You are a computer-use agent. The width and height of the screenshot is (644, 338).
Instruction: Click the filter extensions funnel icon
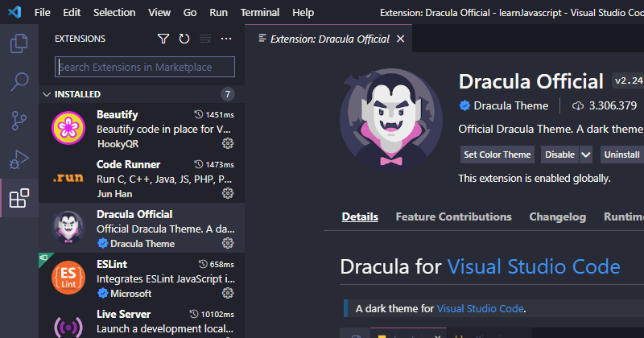[163, 39]
